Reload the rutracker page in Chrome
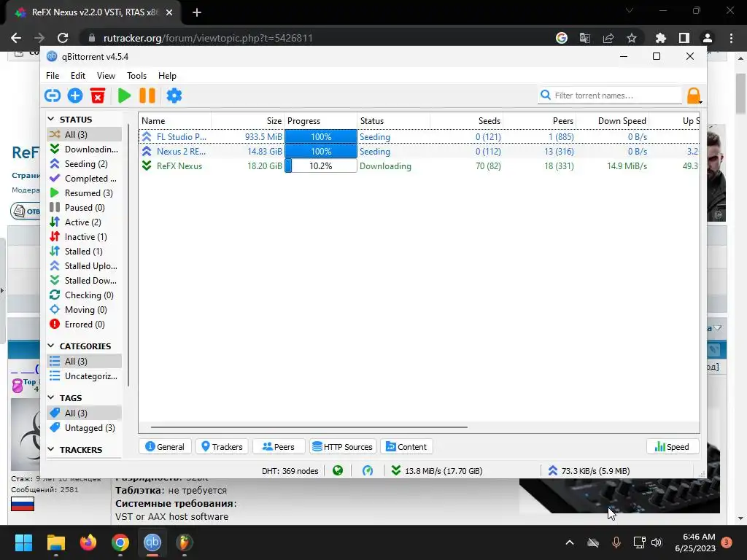747x560 pixels. (63, 38)
